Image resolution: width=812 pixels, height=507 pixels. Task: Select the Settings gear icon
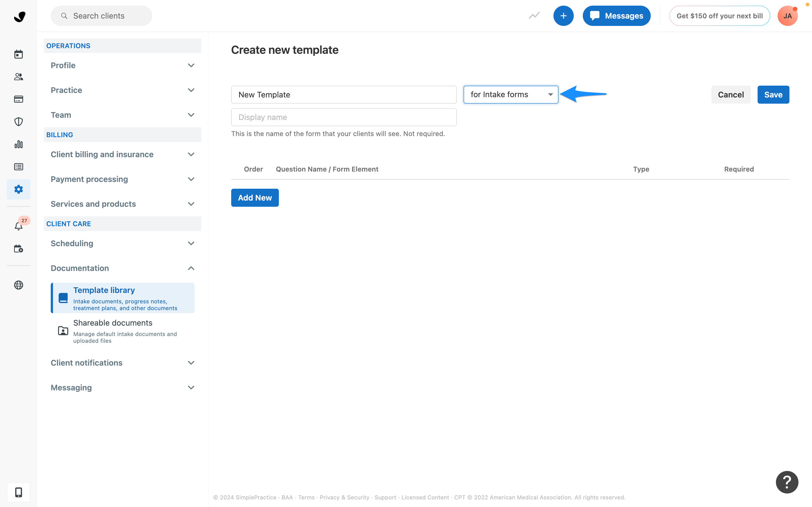(18, 189)
